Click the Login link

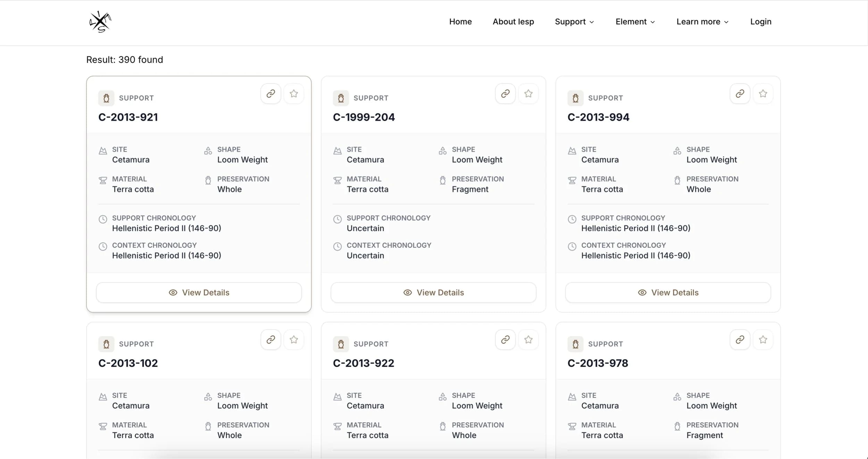tap(761, 22)
